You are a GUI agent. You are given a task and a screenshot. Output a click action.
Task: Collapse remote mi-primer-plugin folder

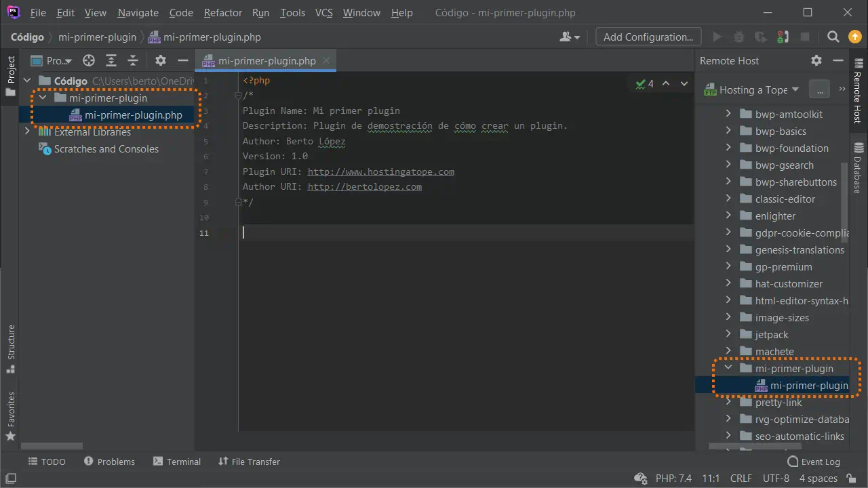click(x=728, y=368)
